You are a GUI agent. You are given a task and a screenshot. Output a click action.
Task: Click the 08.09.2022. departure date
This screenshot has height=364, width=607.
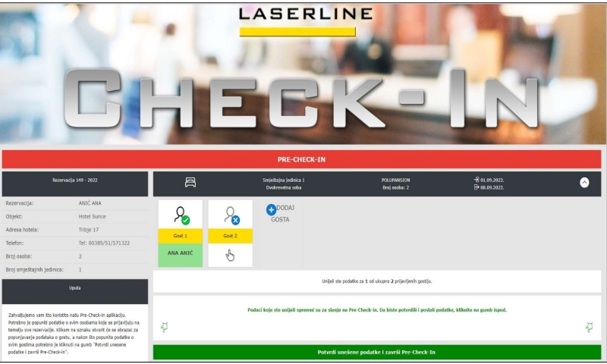492,187
